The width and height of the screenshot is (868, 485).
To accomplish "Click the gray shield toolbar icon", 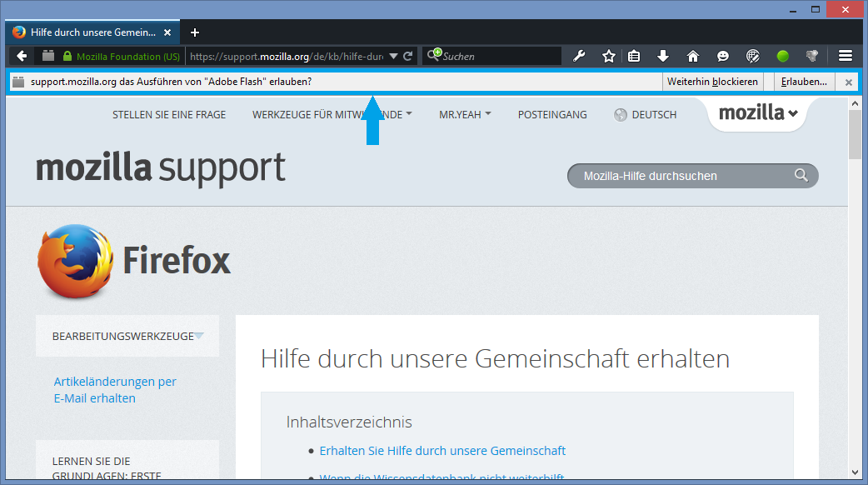I will (812, 56).
